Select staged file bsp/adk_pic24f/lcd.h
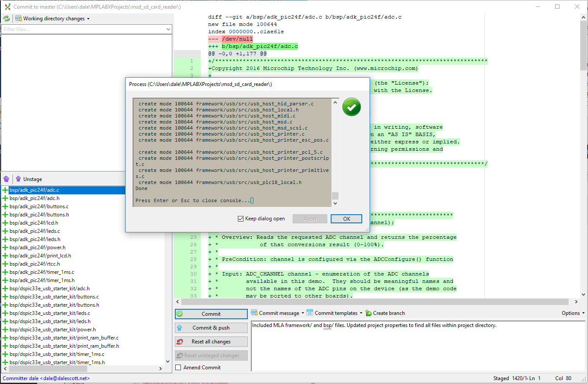This screenshot has width=588, height=384. point(34,223)
